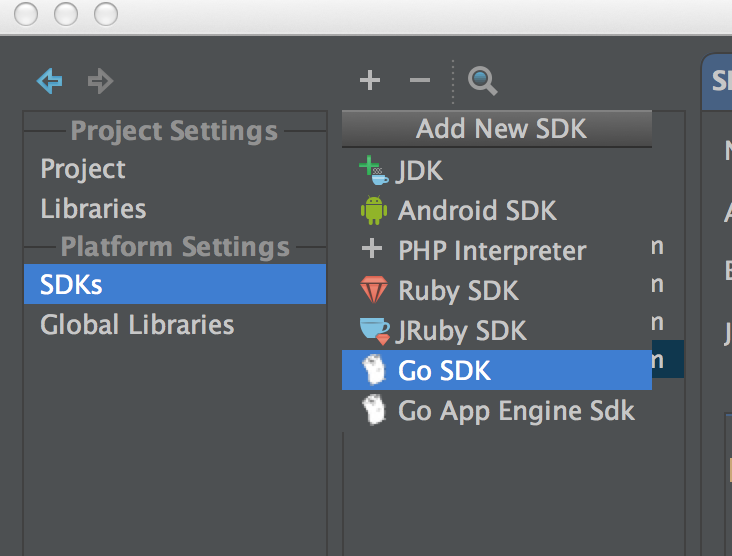Open Project under Project Settings

pyautogui.click(x=175, y=169)
